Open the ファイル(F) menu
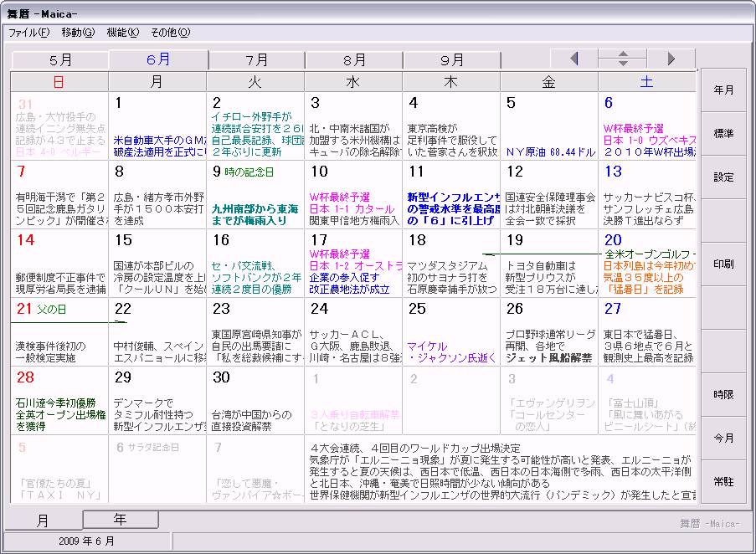 (x=28, y=33)
